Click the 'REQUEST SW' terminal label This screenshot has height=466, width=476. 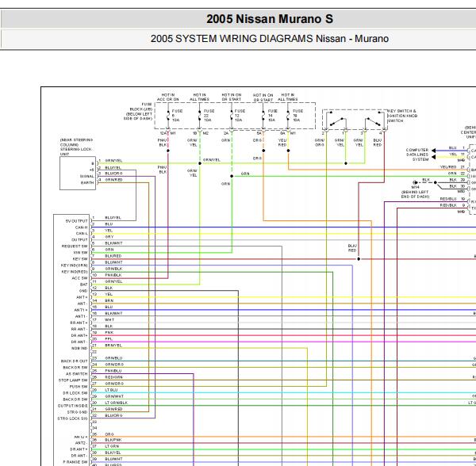pos(75,246)
